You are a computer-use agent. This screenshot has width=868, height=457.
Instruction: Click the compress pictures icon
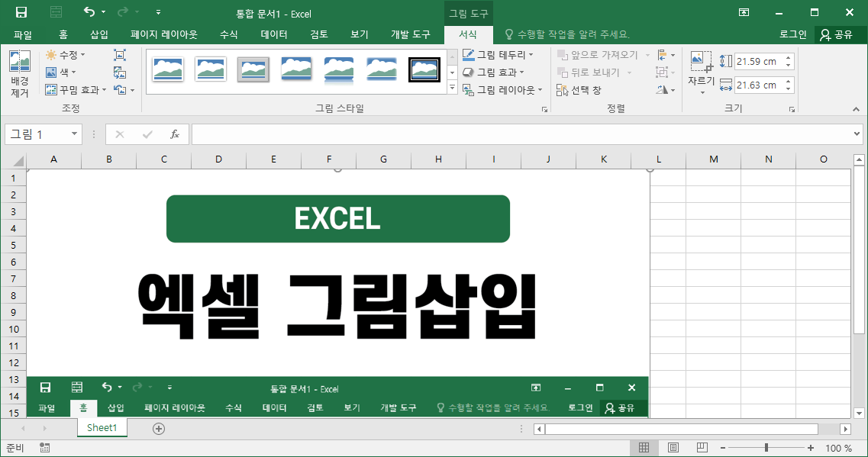point(120,55)
